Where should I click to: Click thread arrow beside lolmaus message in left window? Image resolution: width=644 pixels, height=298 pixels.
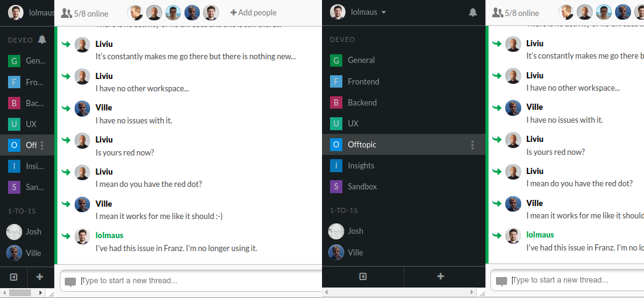(x=66, y=236)
